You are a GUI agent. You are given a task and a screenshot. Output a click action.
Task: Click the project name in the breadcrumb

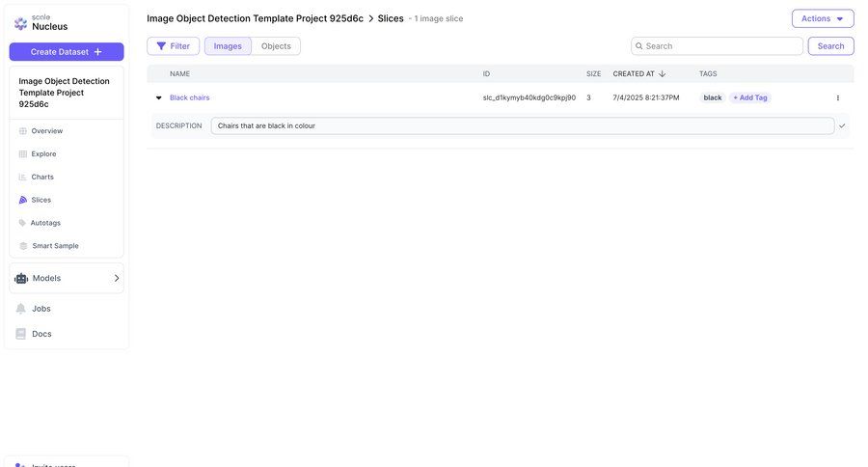[x=255, y=18]
